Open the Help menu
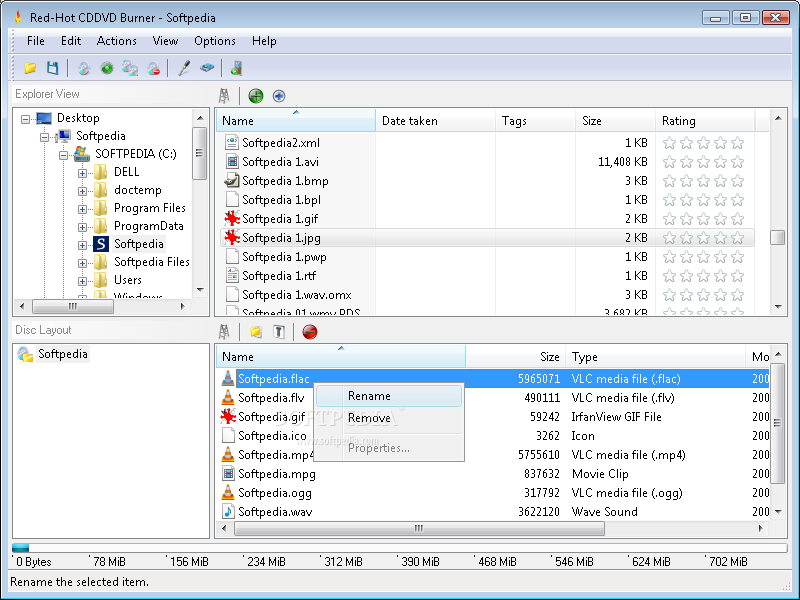The height and width of the screenshot is (600, 800). tap(264, 41)
